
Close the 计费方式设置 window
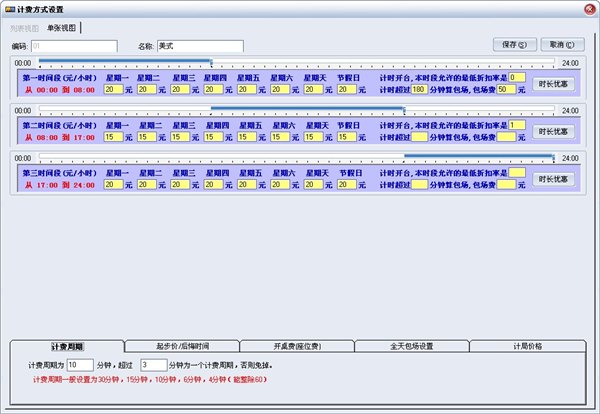[x=590, y=10]
